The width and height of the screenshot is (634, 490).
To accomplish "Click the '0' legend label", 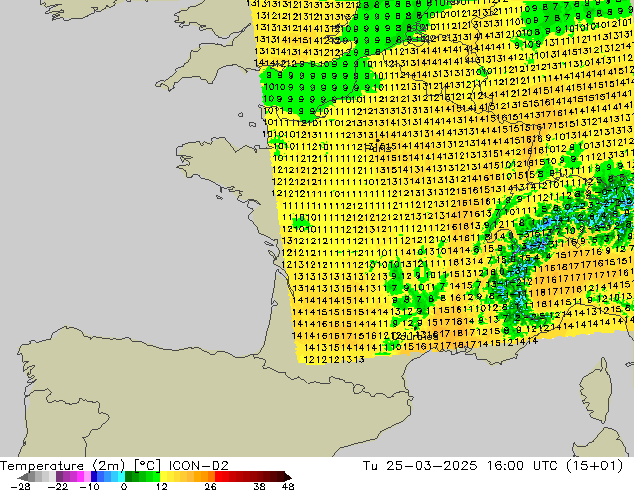I will pos(124,486).
